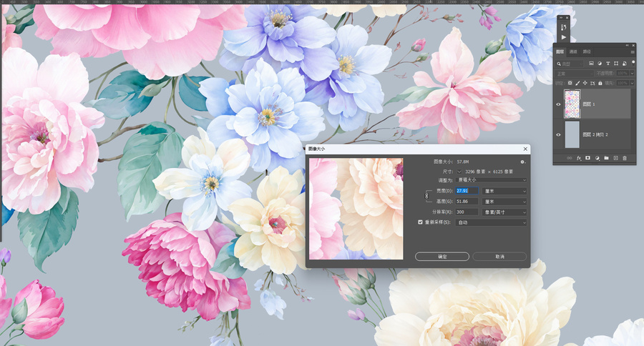This screenshot has height=346, width=644.
Task: Select the layer name 图层 1
Action: pyautogui.click(x=589, y=104)
